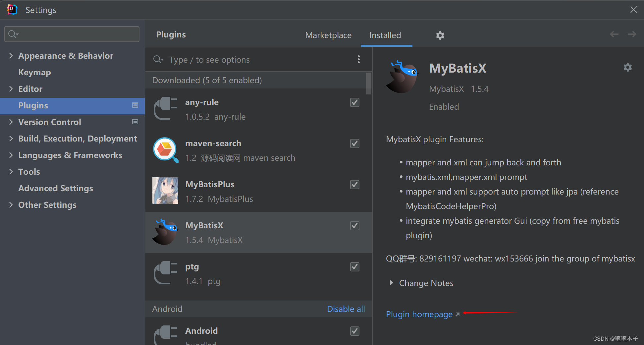This screenshot has height=345, width=644.
Task: Disable the any-rule plugin checkbox
Action: (354, 102)
